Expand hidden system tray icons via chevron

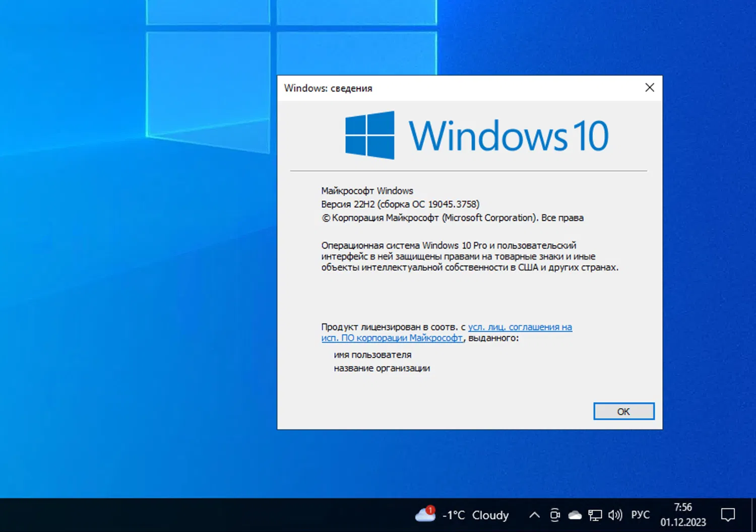coord(534,515)
